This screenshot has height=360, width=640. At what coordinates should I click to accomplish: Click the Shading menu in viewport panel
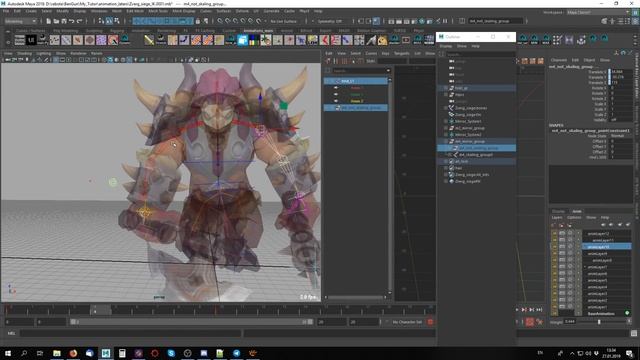pyautogui.click(x=24, y=53)
